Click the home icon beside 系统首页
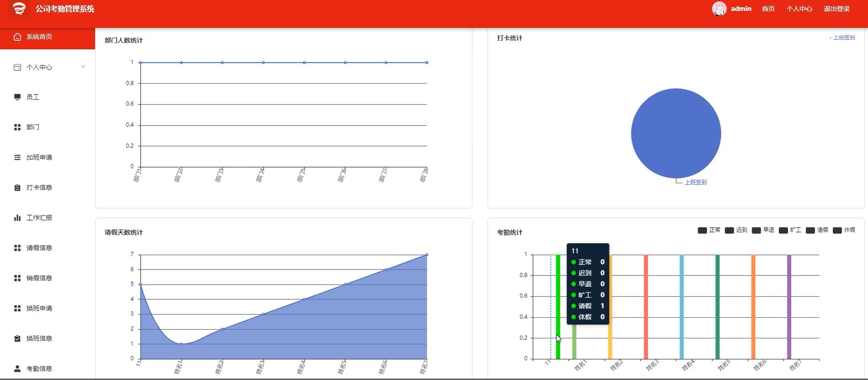The width and height of the screenshot is (868, 380). pyautogui.click(x=17, y=37)
